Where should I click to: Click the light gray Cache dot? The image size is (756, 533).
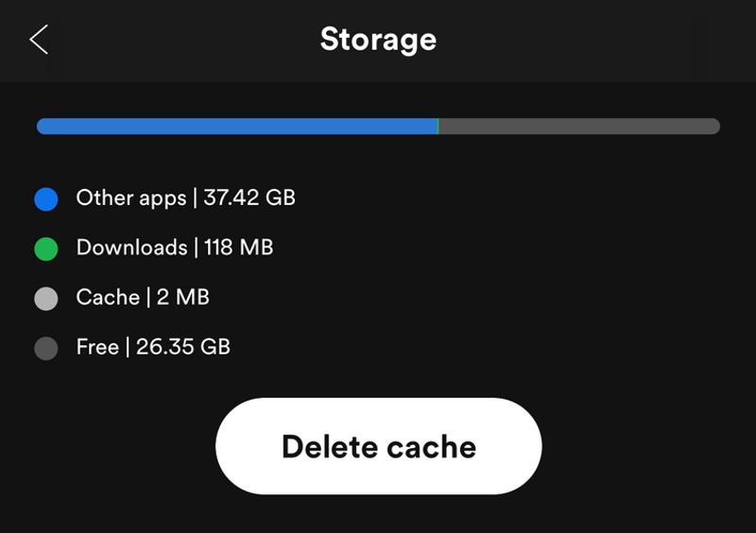[x=46, y=299]
